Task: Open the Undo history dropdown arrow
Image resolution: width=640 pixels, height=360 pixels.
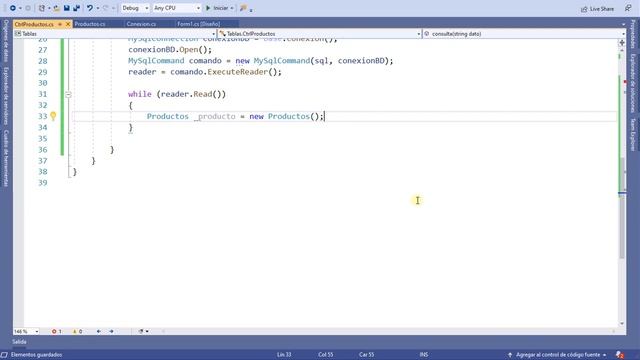Action: [98, 8]
